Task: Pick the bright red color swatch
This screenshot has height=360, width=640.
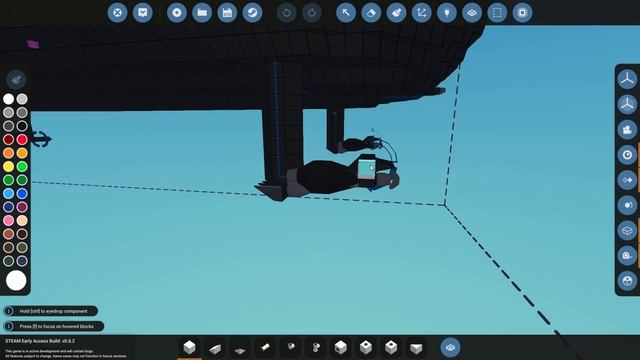Action: click(x=22, y=139)
